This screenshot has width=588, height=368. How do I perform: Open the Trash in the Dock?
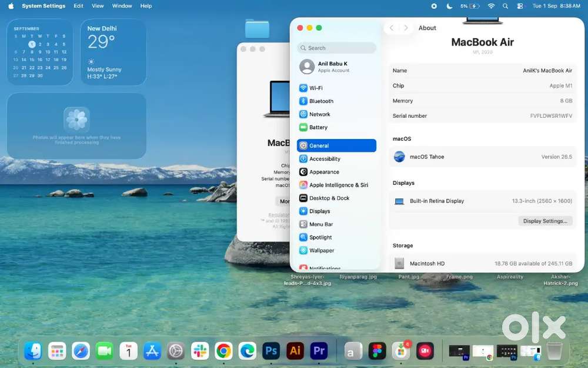click(554, 352)
